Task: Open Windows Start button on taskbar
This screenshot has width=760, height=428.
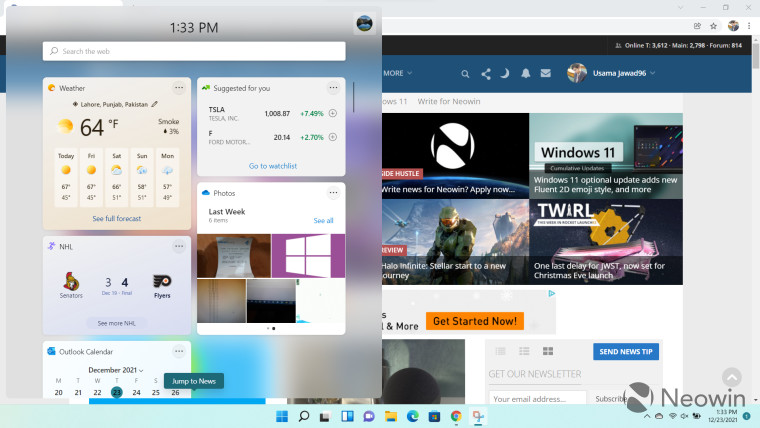Action: (282, 416)
